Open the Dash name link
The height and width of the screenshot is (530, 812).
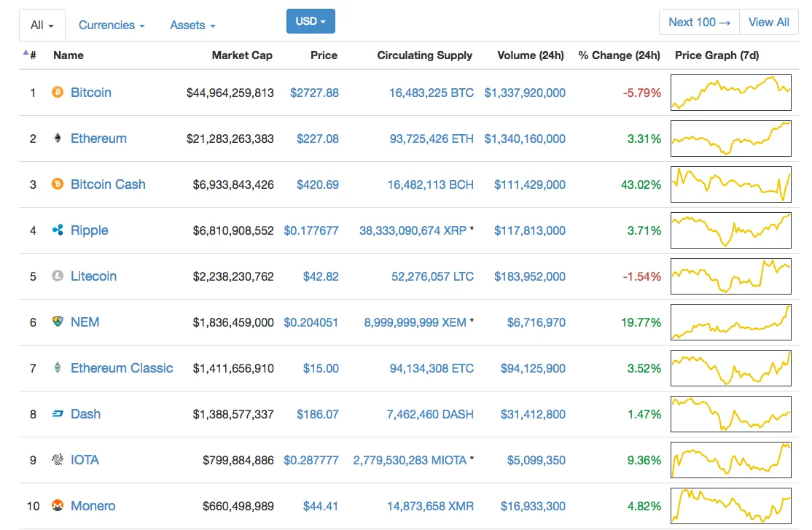point(85,414)
